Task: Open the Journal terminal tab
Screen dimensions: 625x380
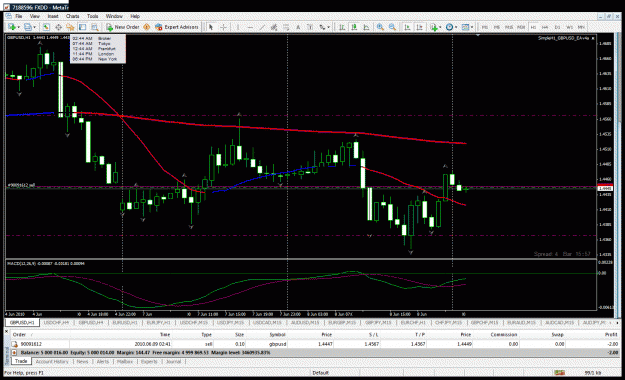Action: 173,362
